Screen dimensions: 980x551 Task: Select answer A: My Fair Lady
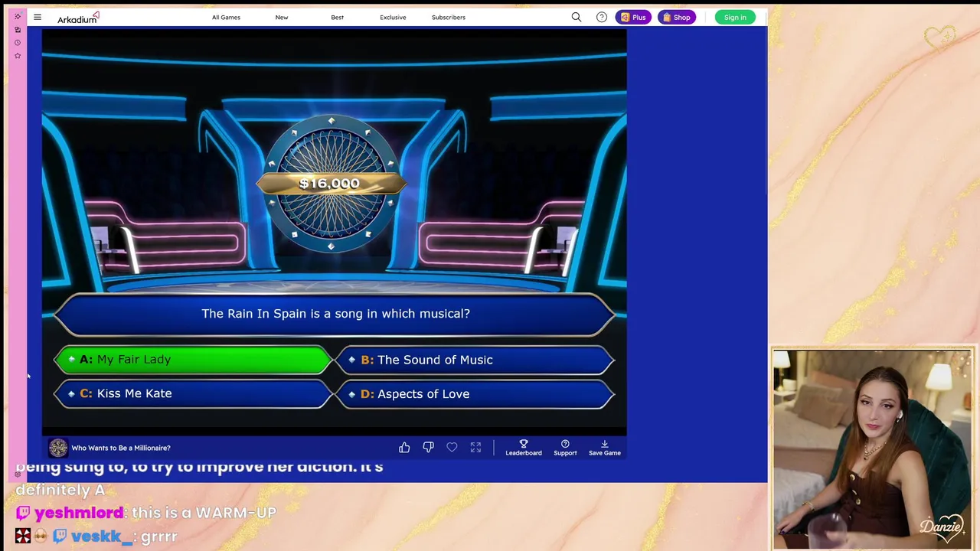point(193,360)
